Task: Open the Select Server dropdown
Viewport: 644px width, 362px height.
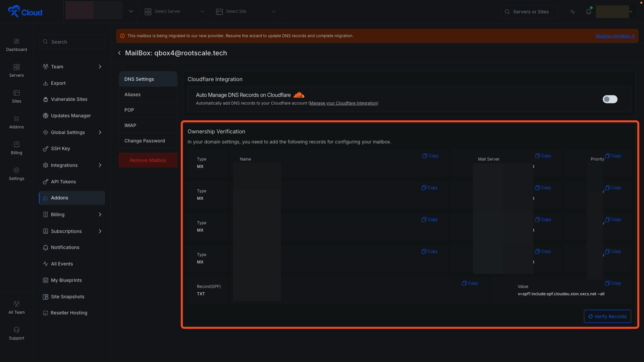Action: 174,11
